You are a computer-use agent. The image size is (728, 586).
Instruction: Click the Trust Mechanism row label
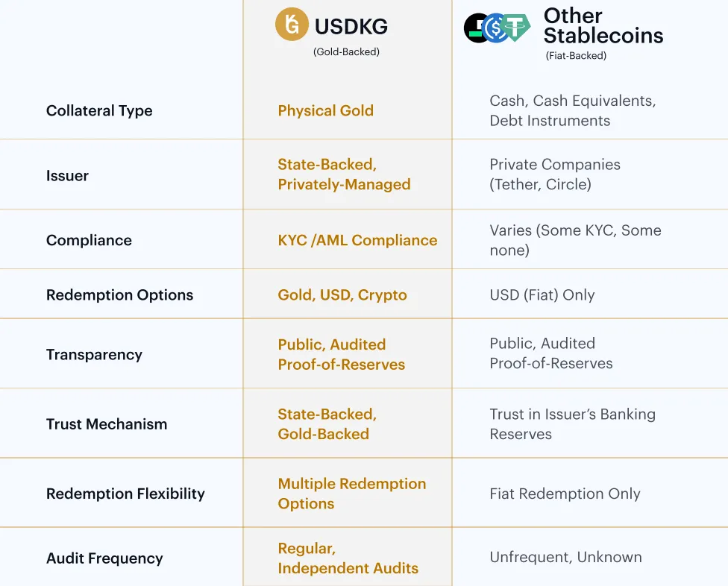(107, 424)
